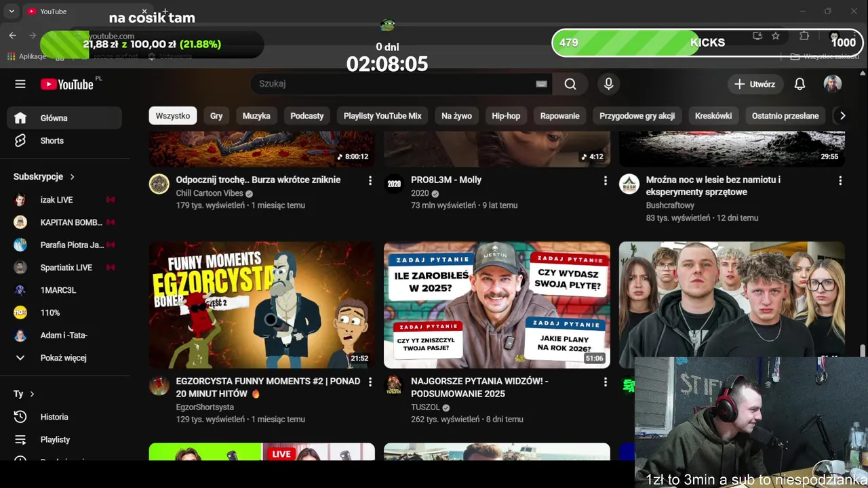Screen dimensions: 868x488
Task: Open the YouTube guide hamburger menu
Action: click(20, 84)
